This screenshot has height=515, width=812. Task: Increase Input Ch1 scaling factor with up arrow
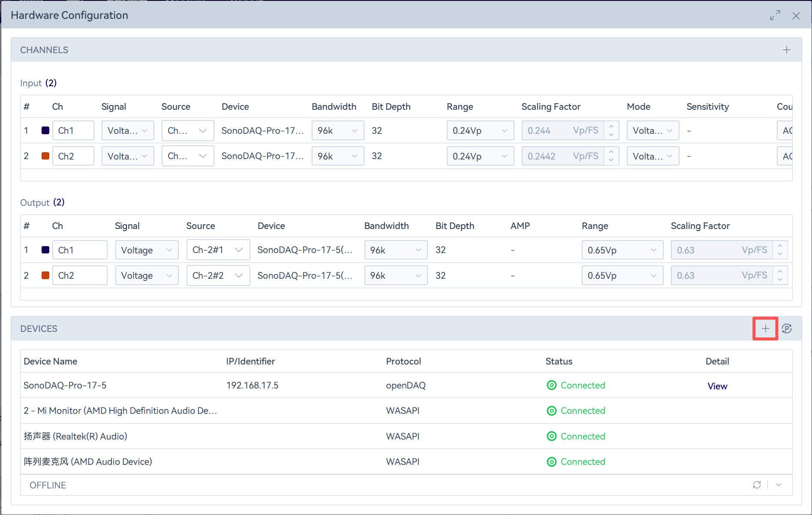(x=611, y=126)
